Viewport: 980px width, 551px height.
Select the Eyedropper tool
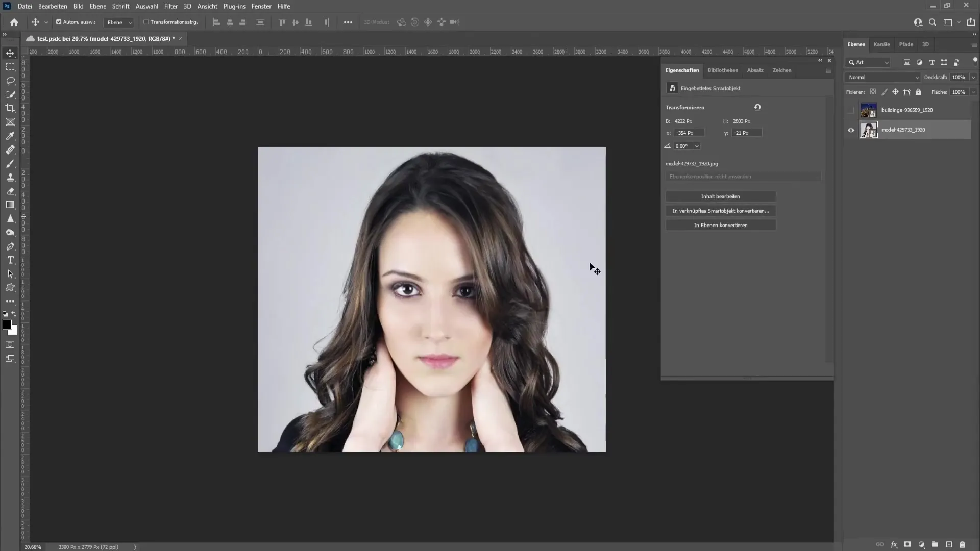(x=10, y=136)
